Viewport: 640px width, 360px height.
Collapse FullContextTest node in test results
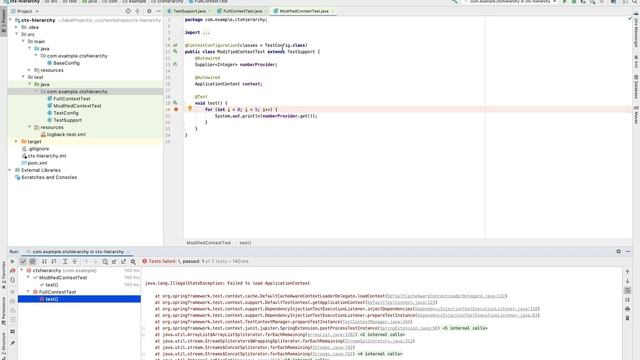28,292
